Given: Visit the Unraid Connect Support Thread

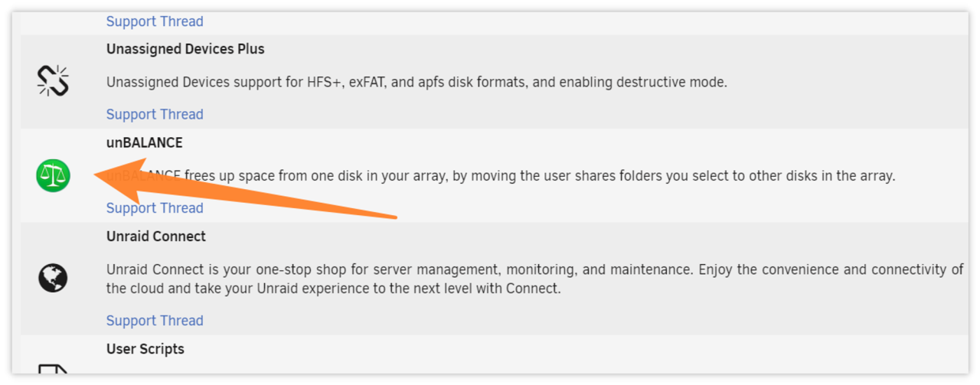Looking at the screenshot, I should pyautogui.click(x=155, y=321).
